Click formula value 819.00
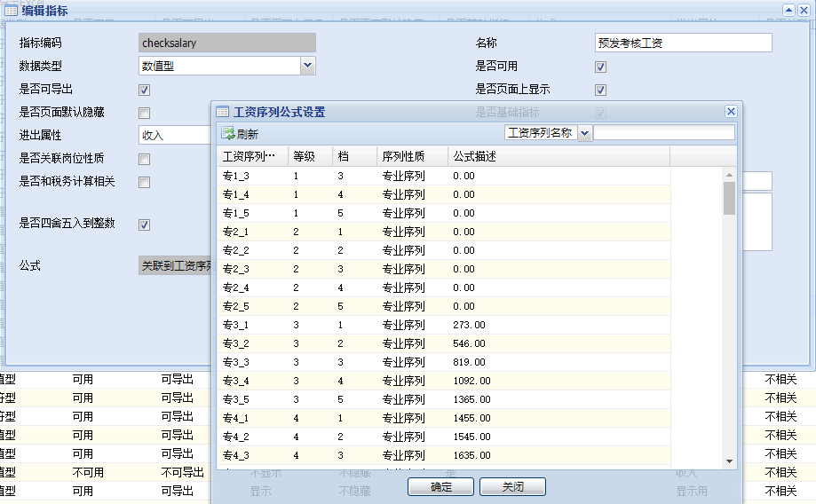The height and width of the screenshot is (504, 816). click(x=469, y=363)
